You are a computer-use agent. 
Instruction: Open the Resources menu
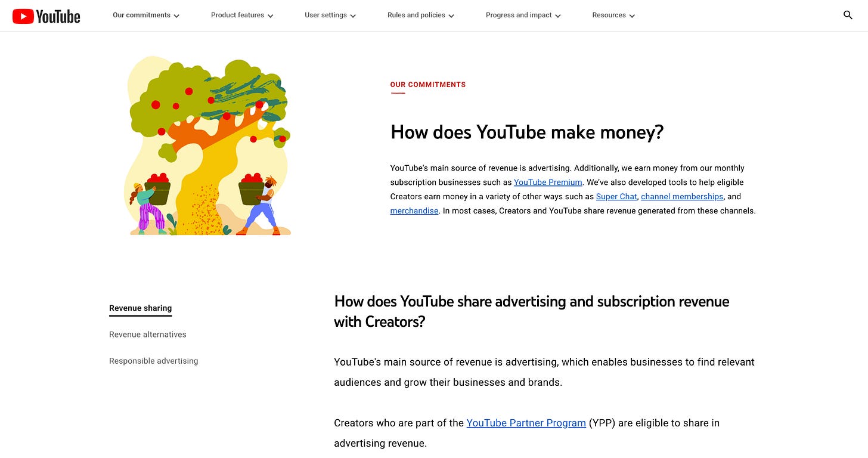[613, 16]
